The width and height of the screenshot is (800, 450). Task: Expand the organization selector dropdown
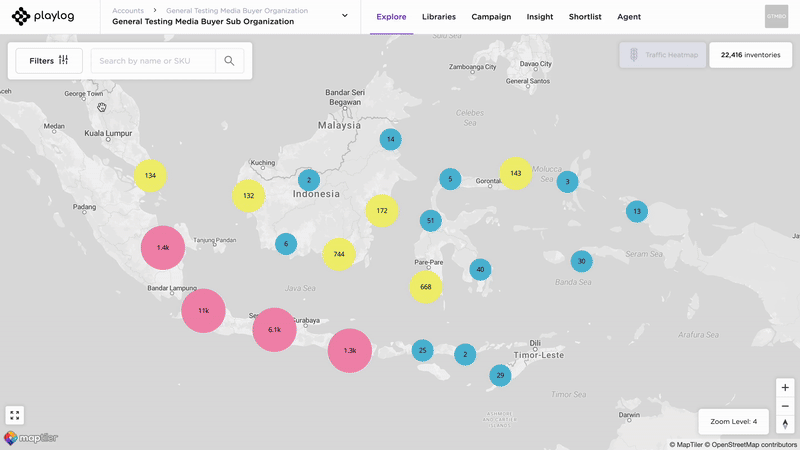pos(345,16)
